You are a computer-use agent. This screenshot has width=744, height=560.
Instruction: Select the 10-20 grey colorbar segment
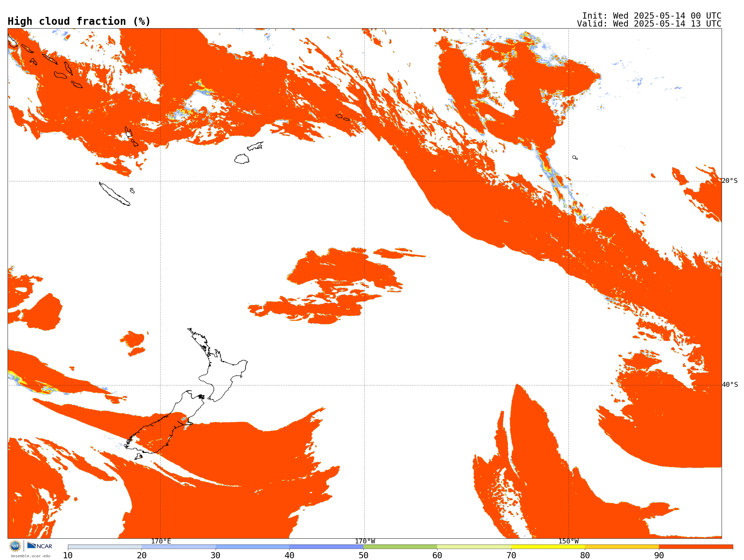[105, 547]
